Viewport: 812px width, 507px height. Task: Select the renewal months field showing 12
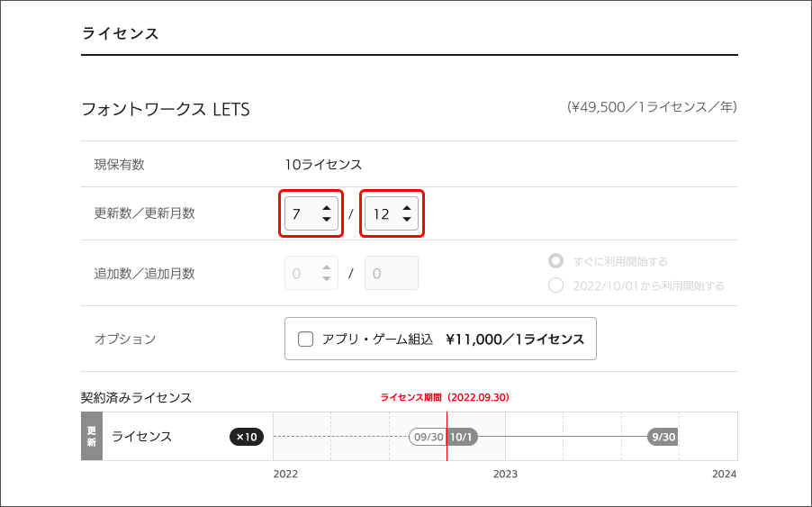tap(382, 214)
